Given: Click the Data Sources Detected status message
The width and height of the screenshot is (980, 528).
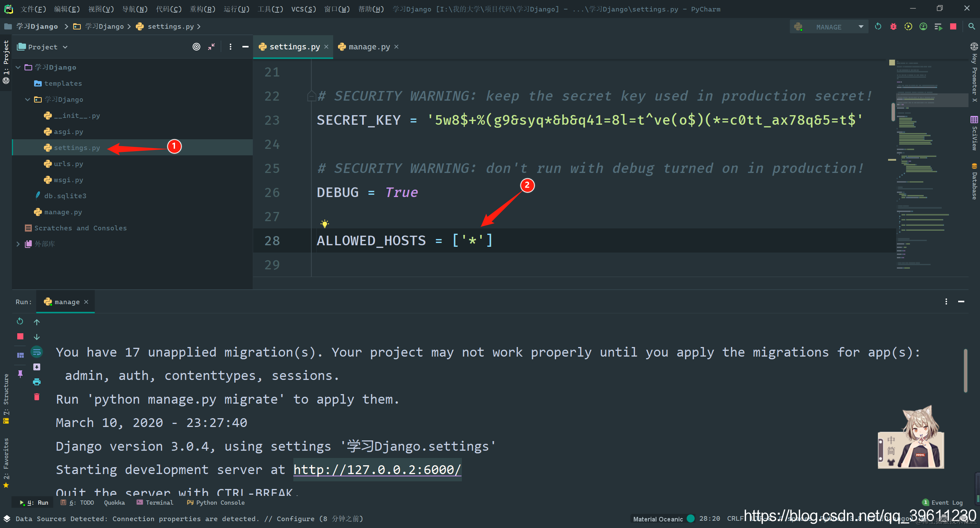Looking at the screenshot, I should click(189, 518).
